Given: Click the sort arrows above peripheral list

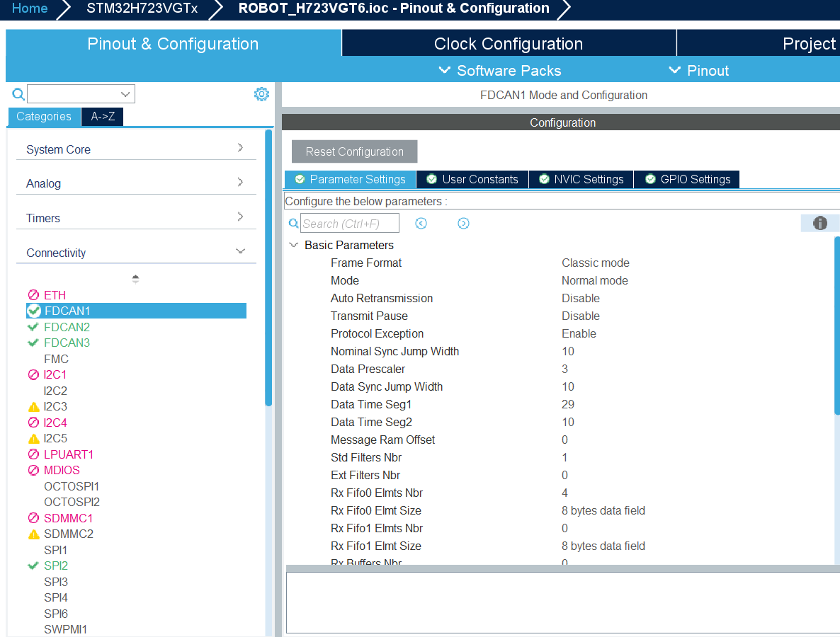Looking at the screenshot, I should click(x=135, y=279).
